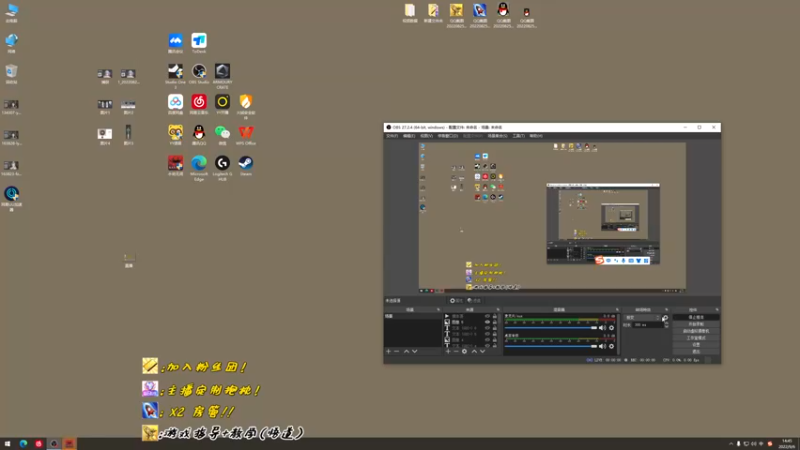Open the Docks menu in OBS
Screen dimensions: 800x450
[x=447, y=136]
